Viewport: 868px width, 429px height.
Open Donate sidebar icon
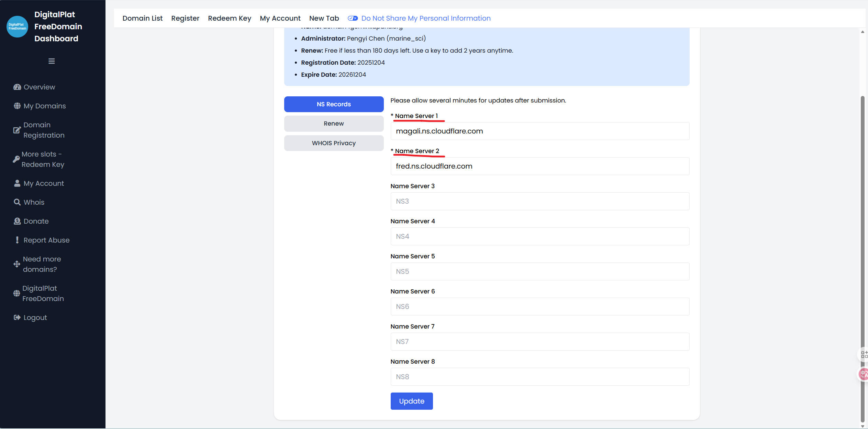17,221
